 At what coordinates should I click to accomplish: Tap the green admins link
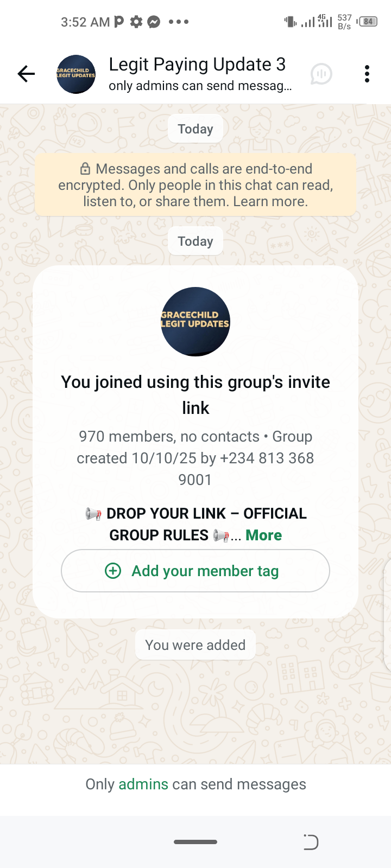[143, 784]
